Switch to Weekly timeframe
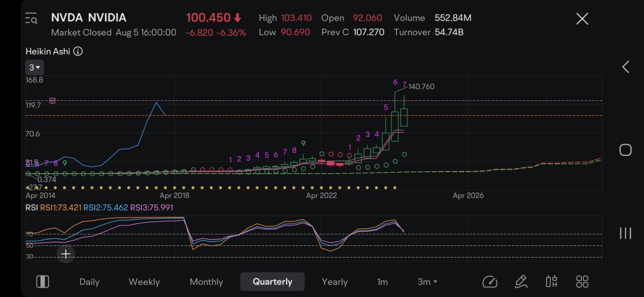644x297 pixels. coord(144,282)
